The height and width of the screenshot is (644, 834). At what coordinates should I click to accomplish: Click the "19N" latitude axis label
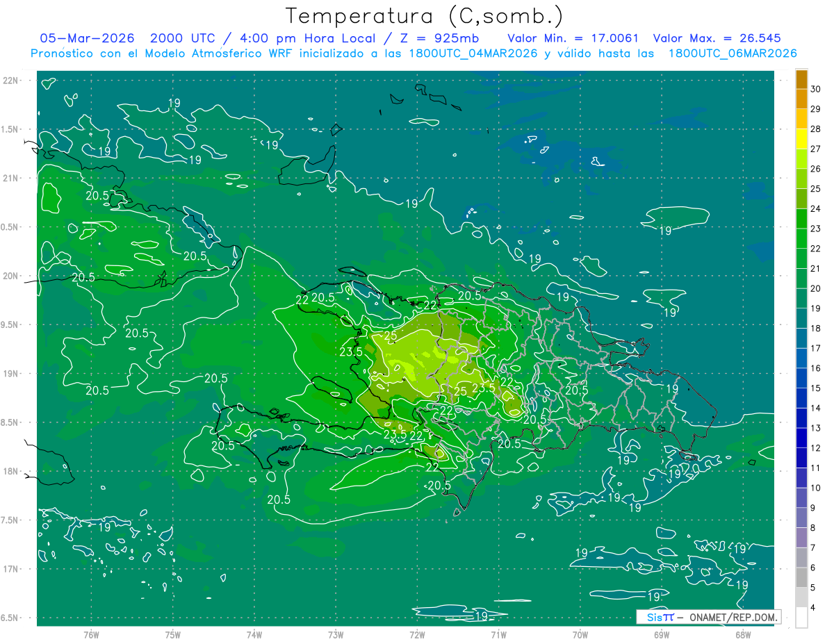[11, 373]
